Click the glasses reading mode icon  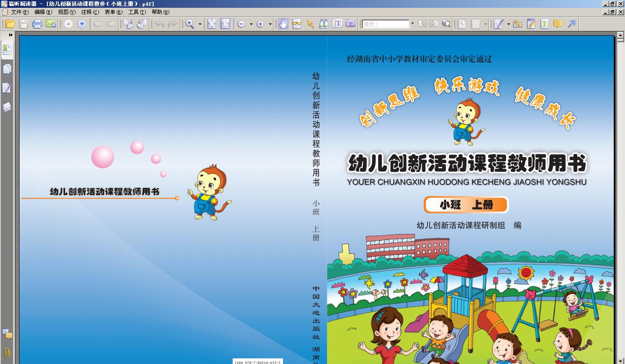[x=297, y=24]
